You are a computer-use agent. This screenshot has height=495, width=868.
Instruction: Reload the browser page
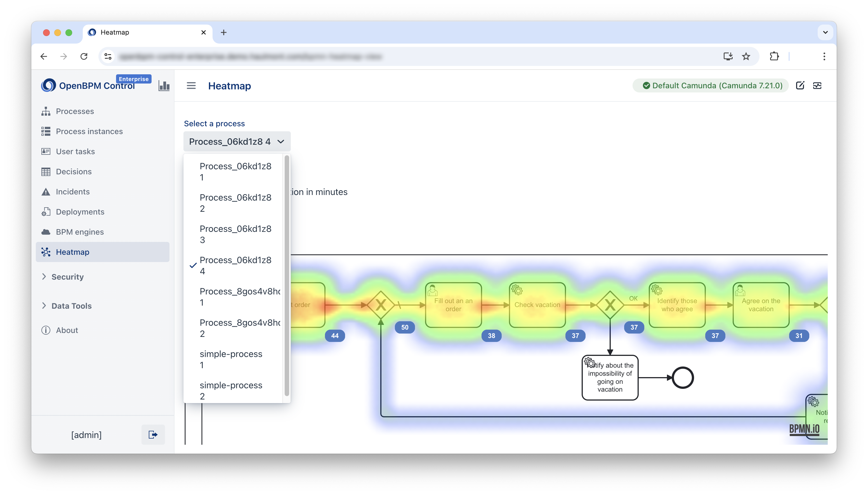pos(84,56)
